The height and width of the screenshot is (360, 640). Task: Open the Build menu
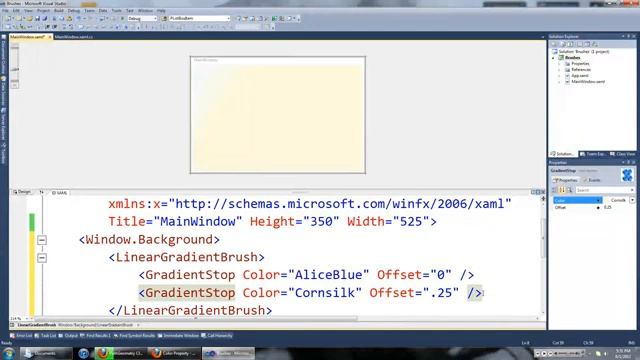coord(59,11)
